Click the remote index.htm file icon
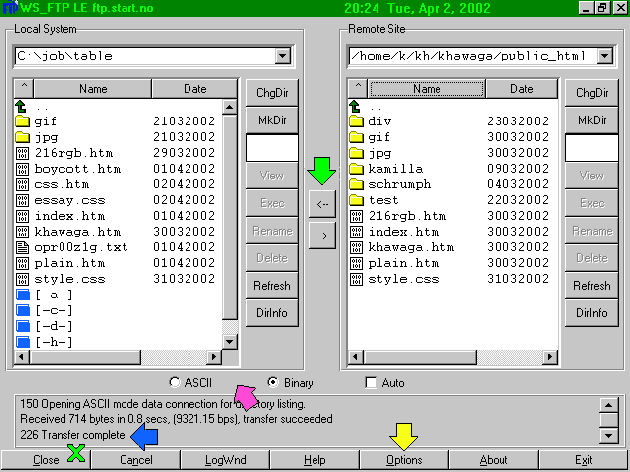This screenshot has width=630, height=472. click(x=356, y=232)
